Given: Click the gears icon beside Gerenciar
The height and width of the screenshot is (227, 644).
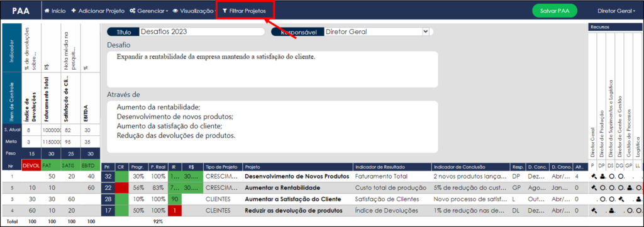Looking at the screenshot, I should pyautogui.click(x=133, y=11).
